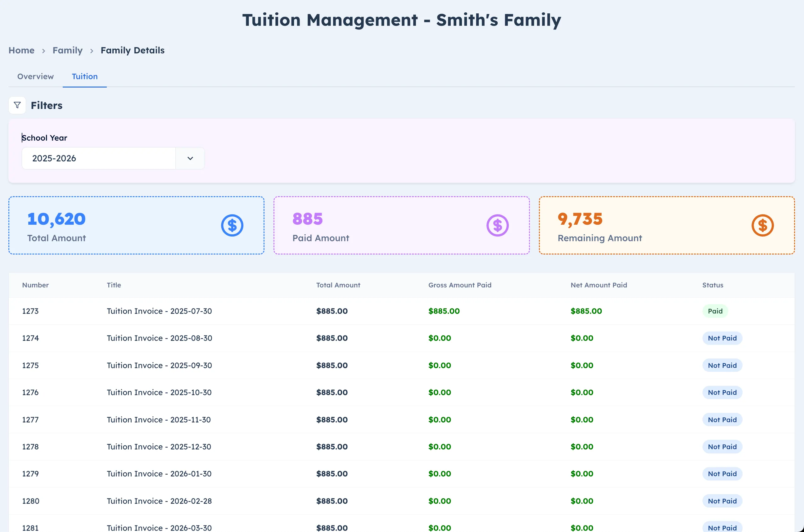
Task: Click the Not Paid badge on invoice 1274
Action: click(x=722, y=338)
